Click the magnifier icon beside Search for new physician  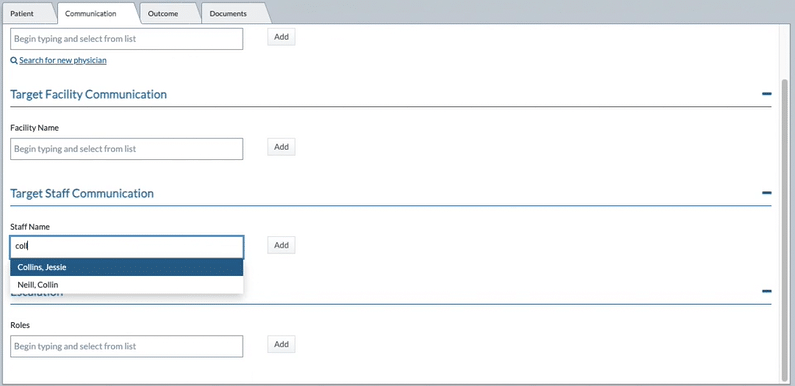14,60
